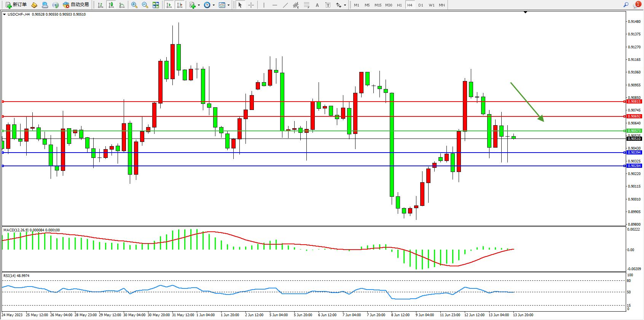
Task: Click the New Order (新订单) button
Action: click(x=16, y=5)
